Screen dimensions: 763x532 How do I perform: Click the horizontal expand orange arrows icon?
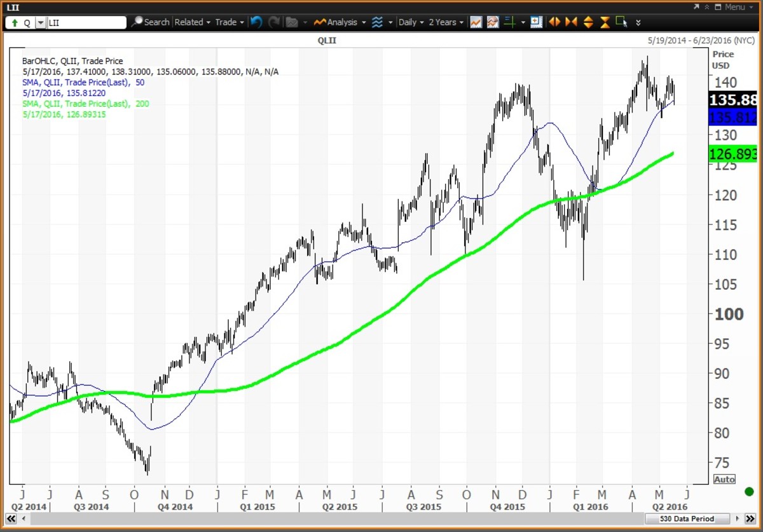click(554, 22)
